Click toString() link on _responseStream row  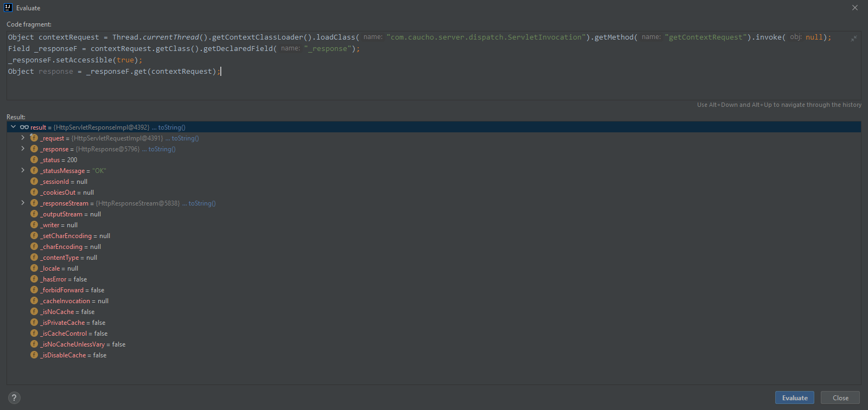202,203
